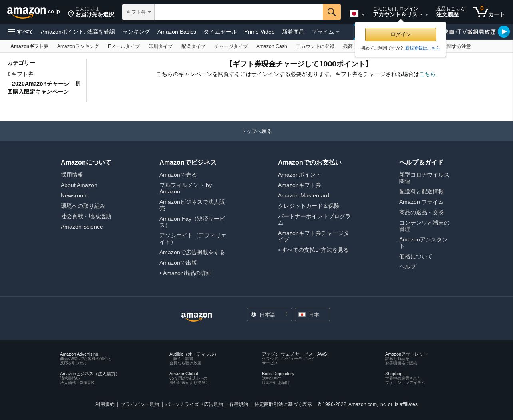This screenshot has width=513, height=420.
Task: Open 利用規約 legal link
Action: tap(105, 404)
